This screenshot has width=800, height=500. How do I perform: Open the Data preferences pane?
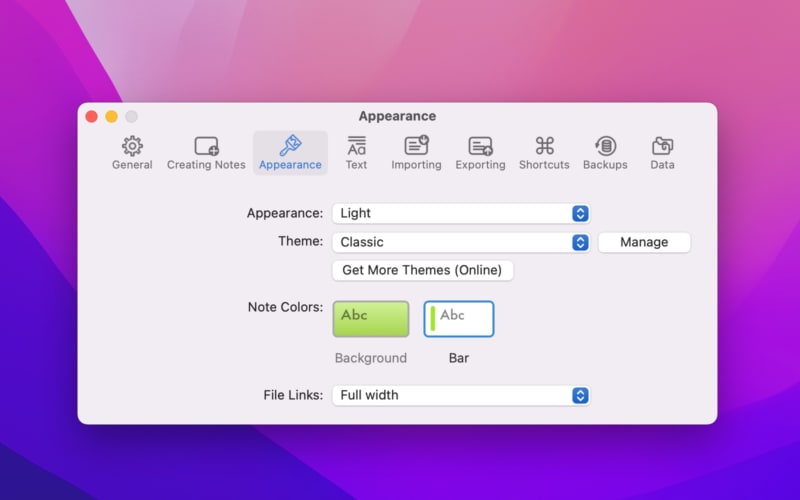point(662,153)
